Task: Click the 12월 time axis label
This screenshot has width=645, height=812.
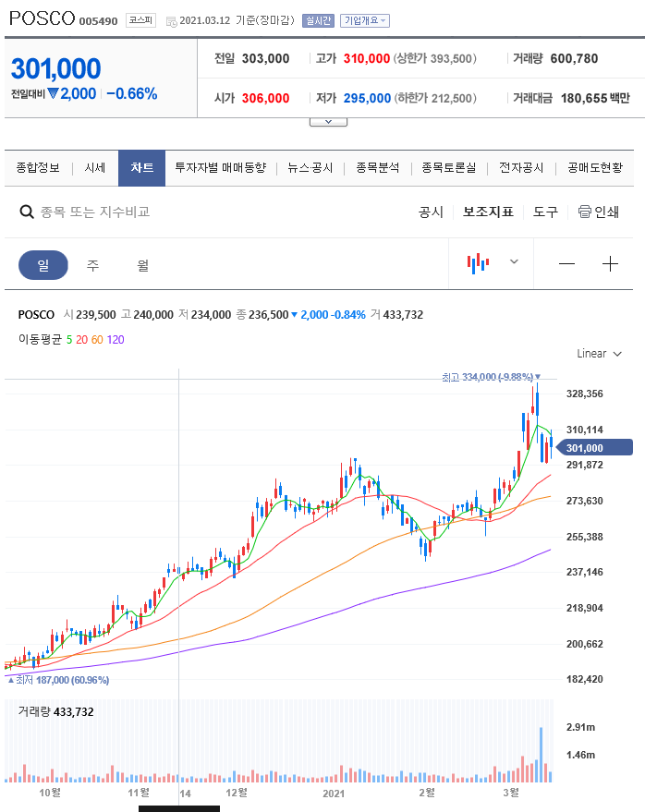Action: pos(237,793)
